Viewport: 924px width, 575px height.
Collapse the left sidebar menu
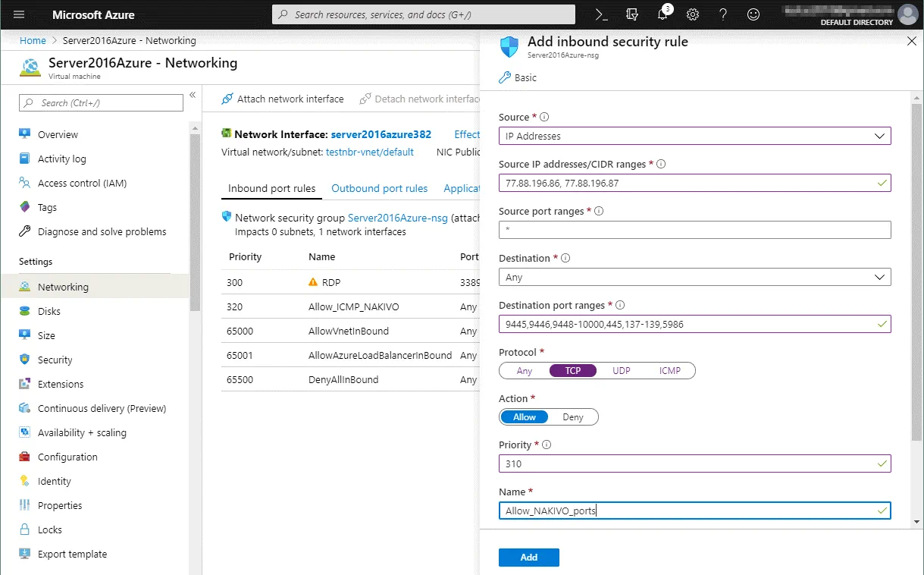click(193, 95)
